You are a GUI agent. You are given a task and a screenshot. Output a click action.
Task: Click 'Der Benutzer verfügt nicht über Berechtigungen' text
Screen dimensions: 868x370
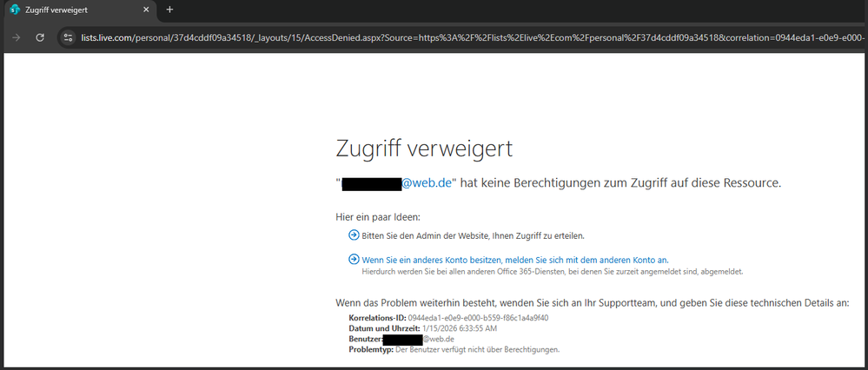(478, 349)
